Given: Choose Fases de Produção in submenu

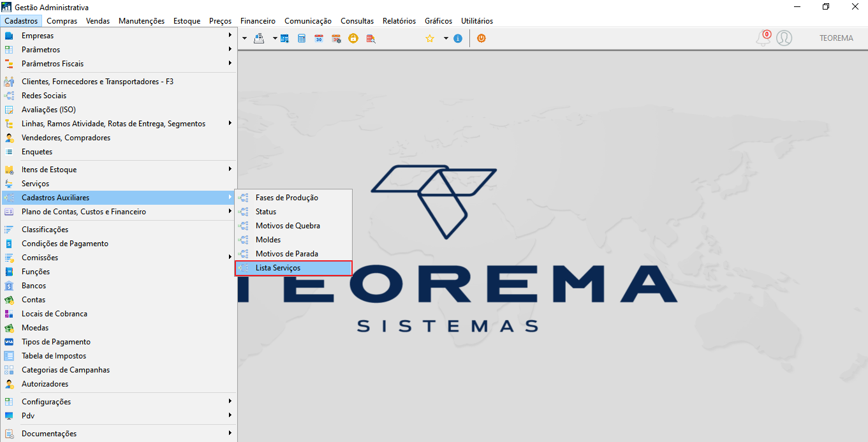Looking at the screenshot, I should click(293, 198).
